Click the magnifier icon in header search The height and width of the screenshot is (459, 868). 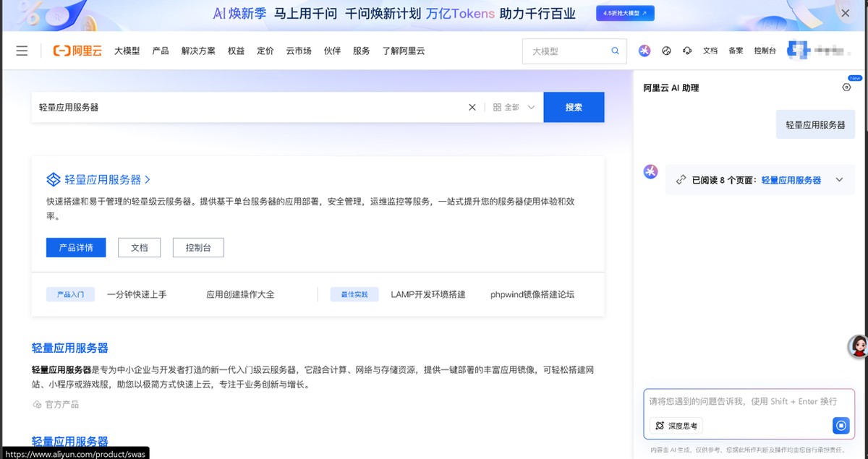click(x=616, y=51)
